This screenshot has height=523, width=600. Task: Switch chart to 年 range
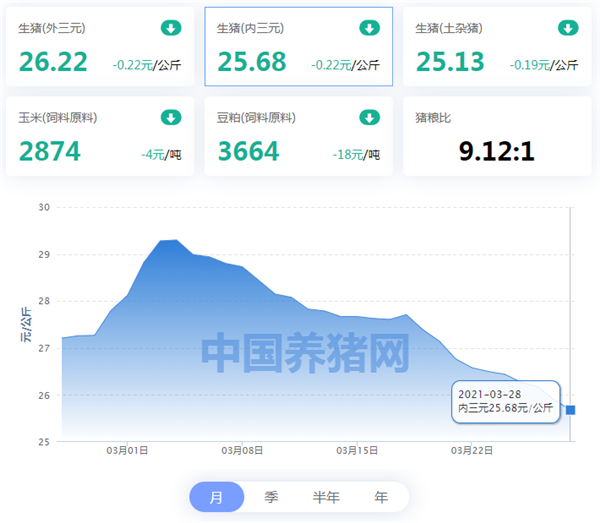381,497
